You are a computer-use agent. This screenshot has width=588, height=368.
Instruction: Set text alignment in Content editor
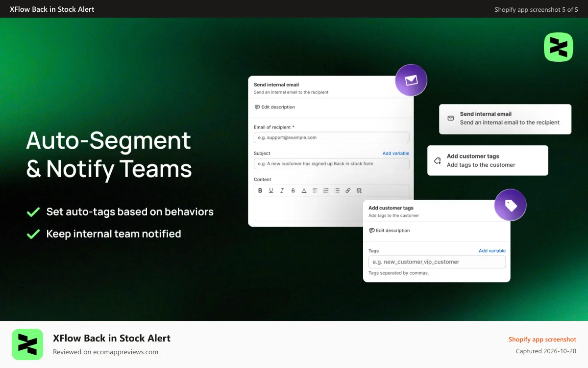pos(315,191)
